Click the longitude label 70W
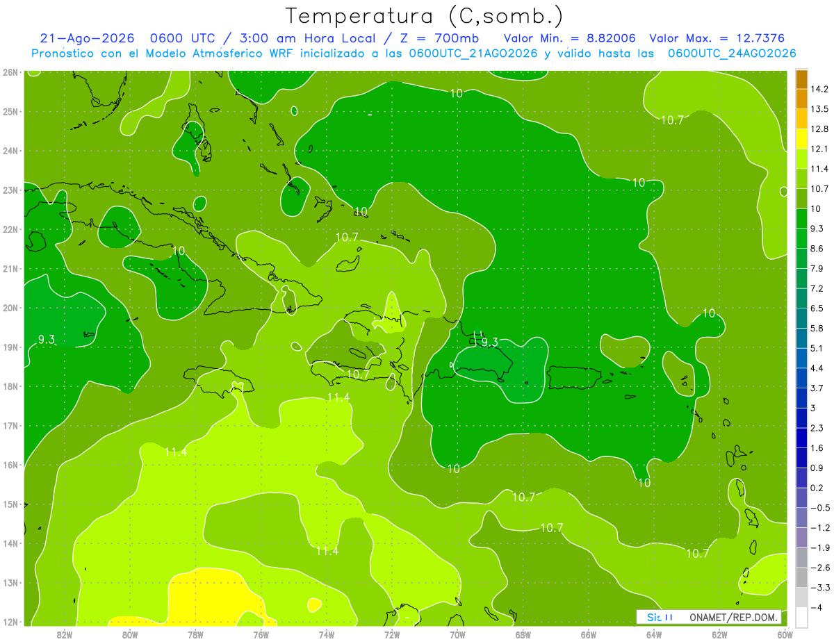Screen dimensions: 834x644 pyautogui.click(x=457, y=634)
